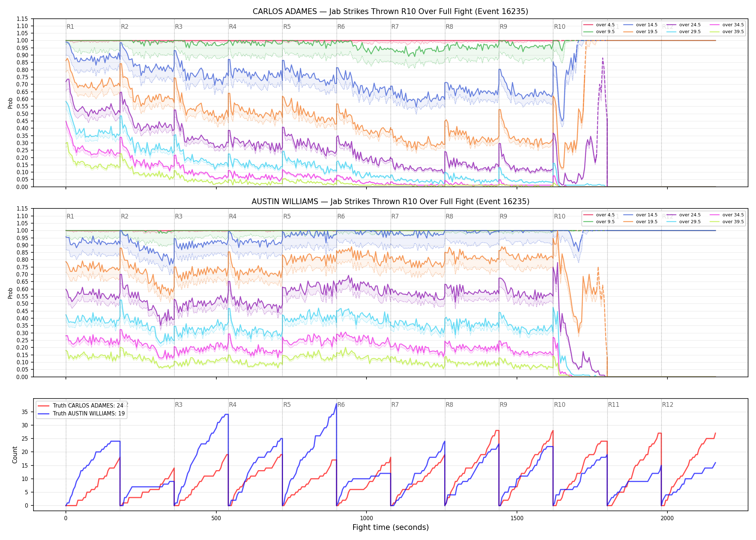
Task: Click the R6 round label in the Count chart
Action: (x=341, y=405)
